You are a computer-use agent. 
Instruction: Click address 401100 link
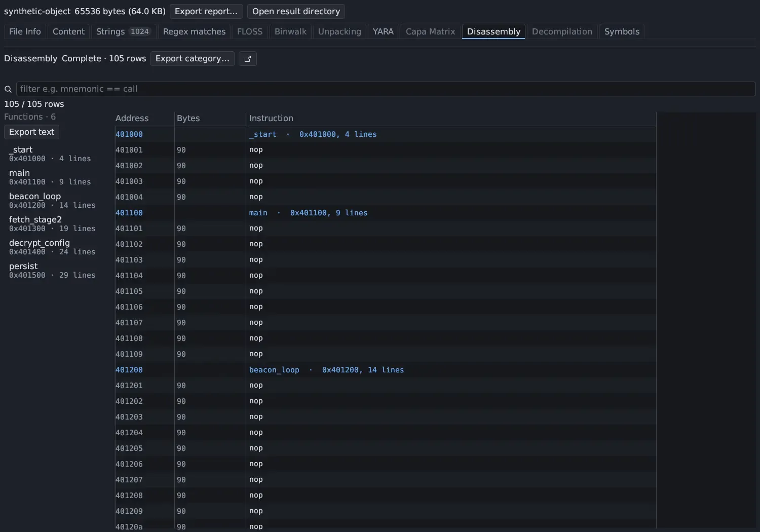(x=129, y=213)
